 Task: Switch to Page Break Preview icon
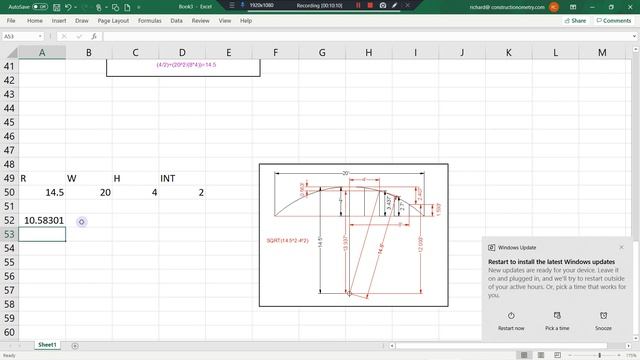click(558, 355)
